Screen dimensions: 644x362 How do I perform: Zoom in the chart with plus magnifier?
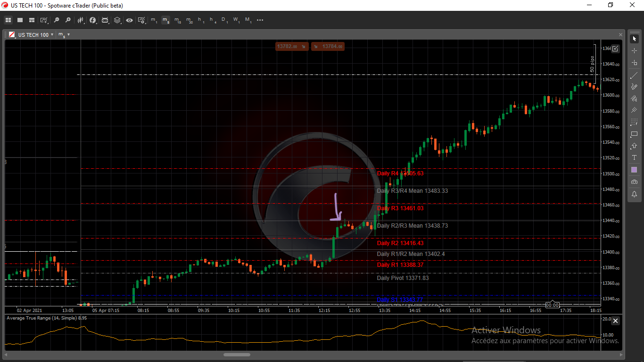68,20
